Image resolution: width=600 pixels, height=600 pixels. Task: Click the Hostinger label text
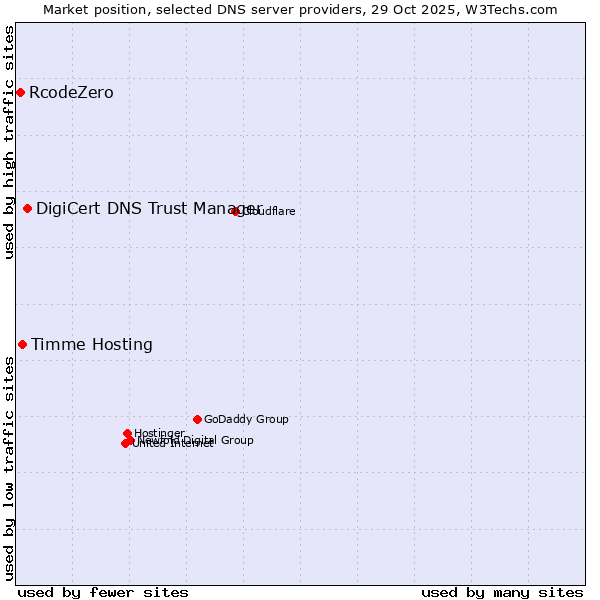160,433
